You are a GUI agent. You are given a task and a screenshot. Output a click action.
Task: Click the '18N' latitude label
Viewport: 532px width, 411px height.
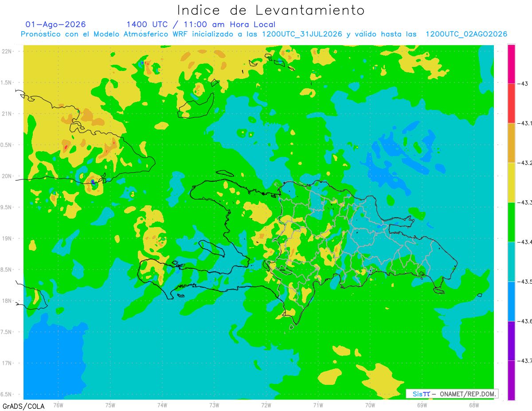pos(8,301)
